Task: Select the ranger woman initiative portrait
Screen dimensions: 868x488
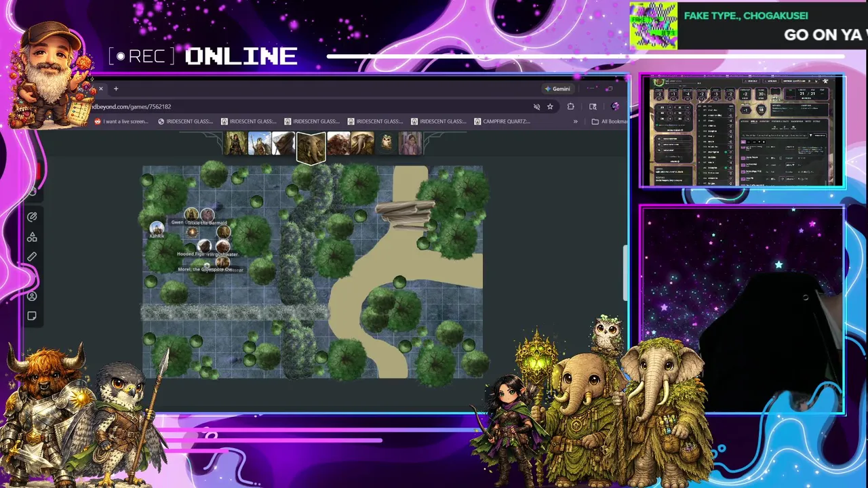Action: (236, 144)
